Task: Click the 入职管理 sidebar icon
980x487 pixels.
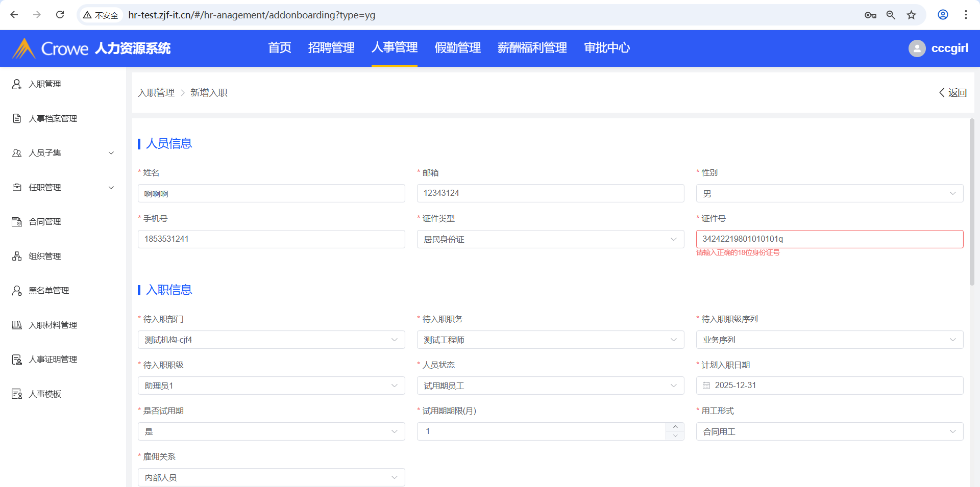Action: tap(17, 84)
